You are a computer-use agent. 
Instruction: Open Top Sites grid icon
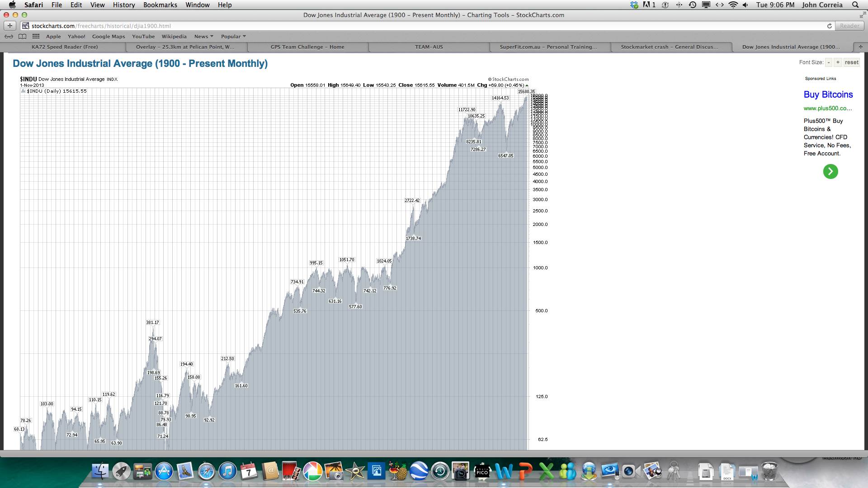pos(36,37)
